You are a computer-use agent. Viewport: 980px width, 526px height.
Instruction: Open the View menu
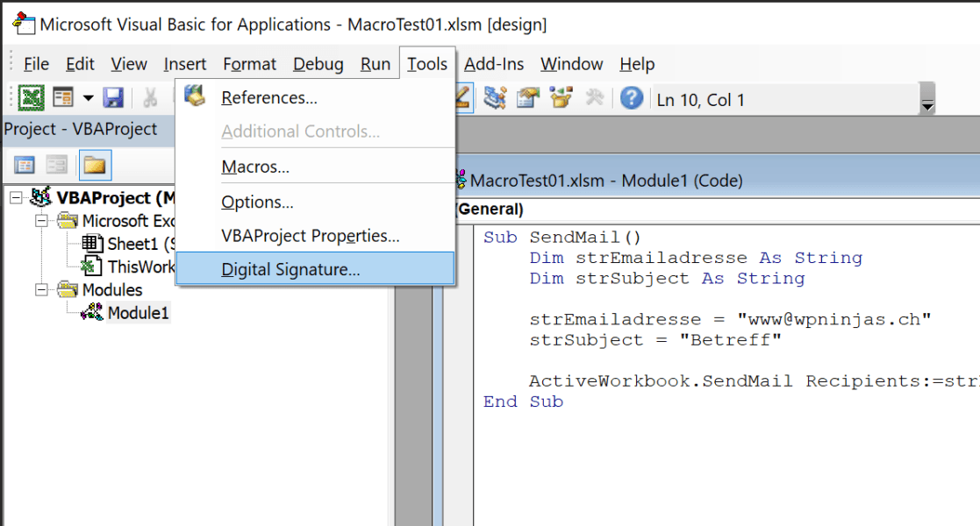(x=129, y=64)
